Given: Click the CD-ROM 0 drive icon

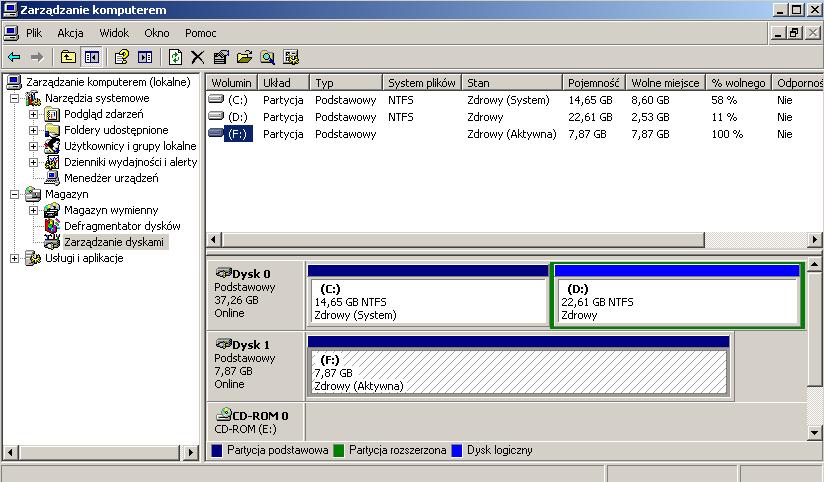Looking at the screenshot, I should pyautogui.click(x=223, y=415).
